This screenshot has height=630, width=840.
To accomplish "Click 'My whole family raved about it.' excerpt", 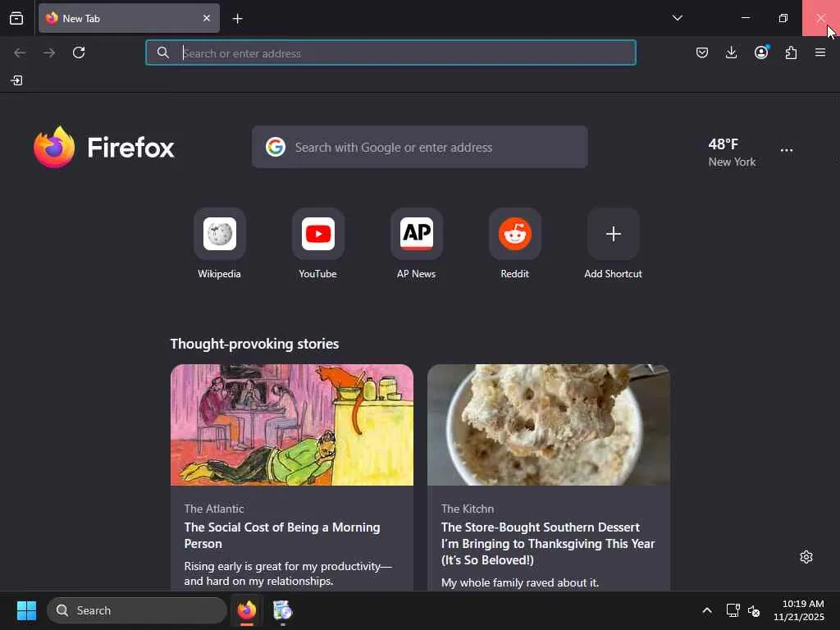I will [519, 582].
